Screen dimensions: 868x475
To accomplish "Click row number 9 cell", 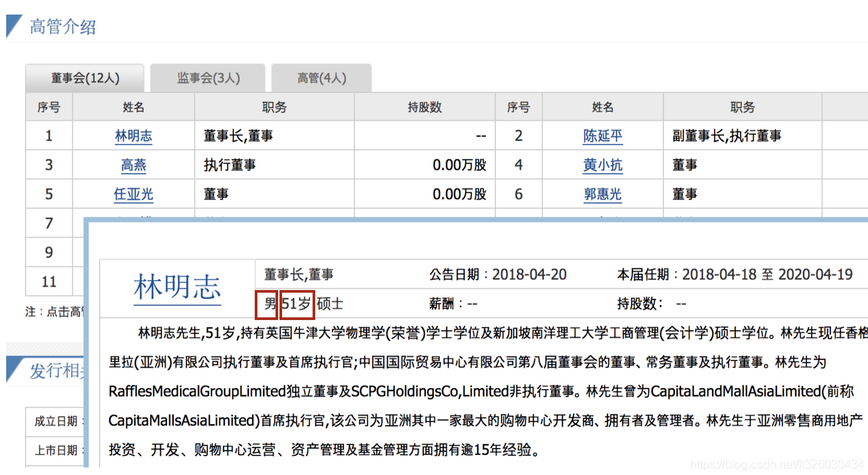I will (x=49, y=253).
